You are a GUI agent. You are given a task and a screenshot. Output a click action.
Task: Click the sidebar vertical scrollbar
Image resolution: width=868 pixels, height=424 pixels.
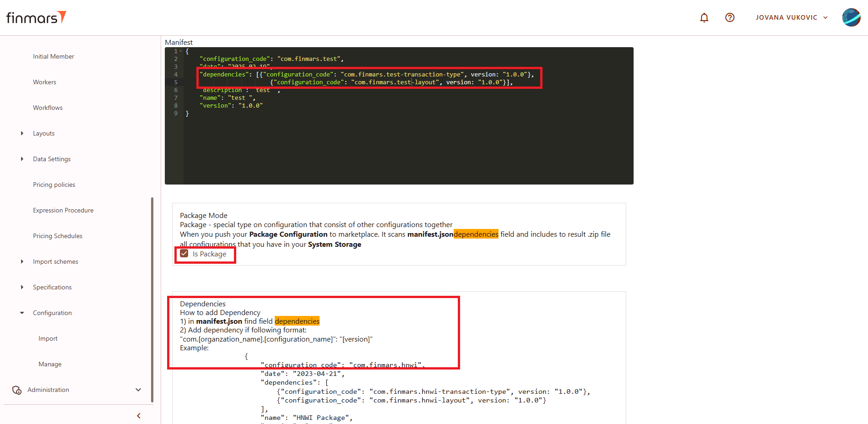152,300
